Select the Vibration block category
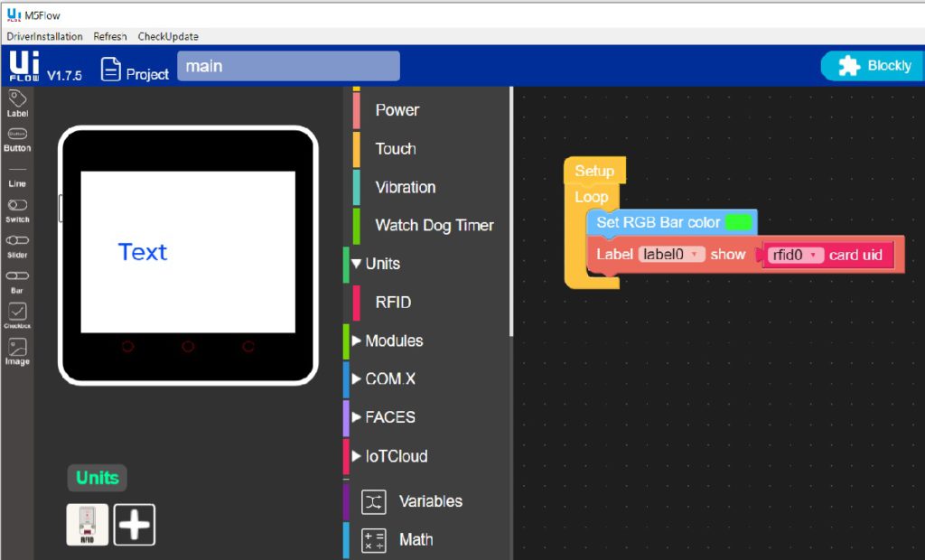Screen dimensions: 925x560 coord(406,188)
